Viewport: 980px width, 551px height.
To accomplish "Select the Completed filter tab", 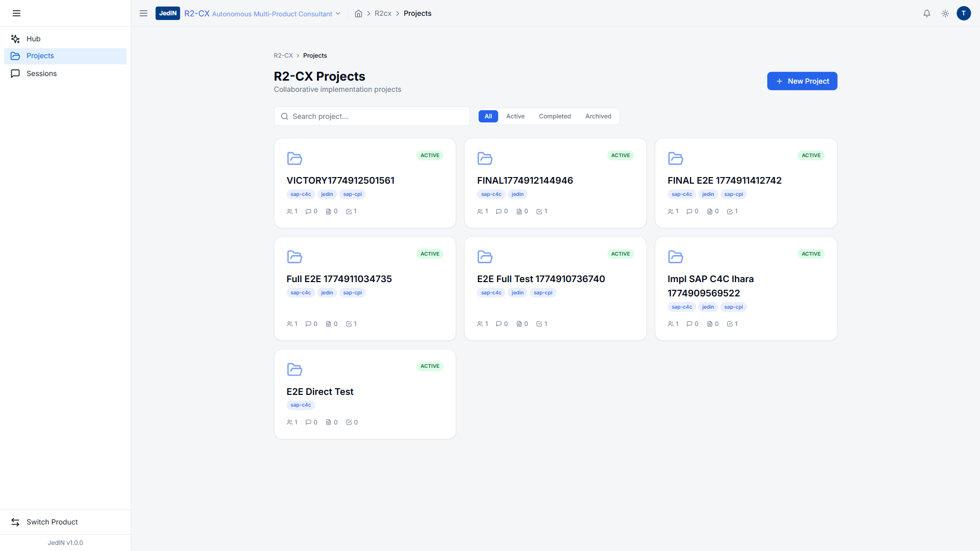I will (555, 116).
